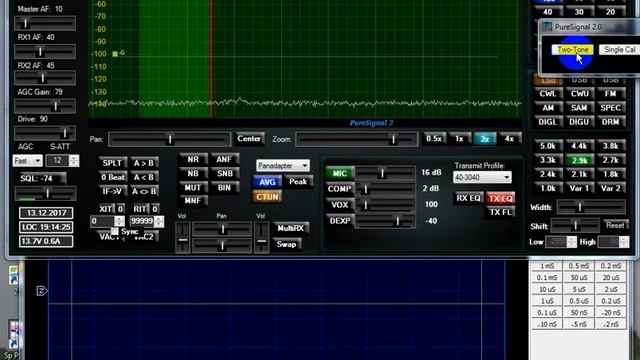
Task: Disable AVG display averaging
Action: click(x=267, y=182)
